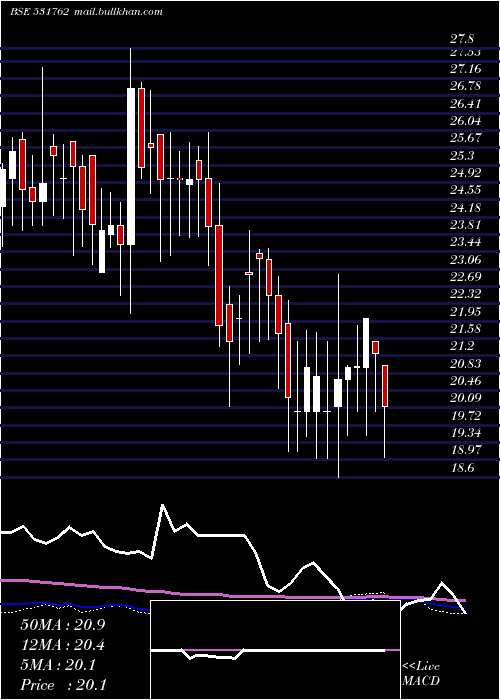
Task: Select the 24.92 price axis label
Action: point(466,173)
